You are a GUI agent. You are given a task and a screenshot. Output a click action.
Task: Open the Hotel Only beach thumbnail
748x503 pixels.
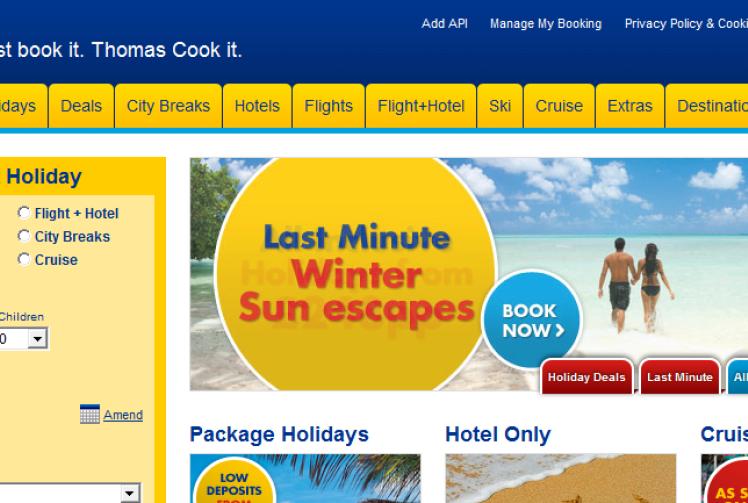(x=561, y=478)
